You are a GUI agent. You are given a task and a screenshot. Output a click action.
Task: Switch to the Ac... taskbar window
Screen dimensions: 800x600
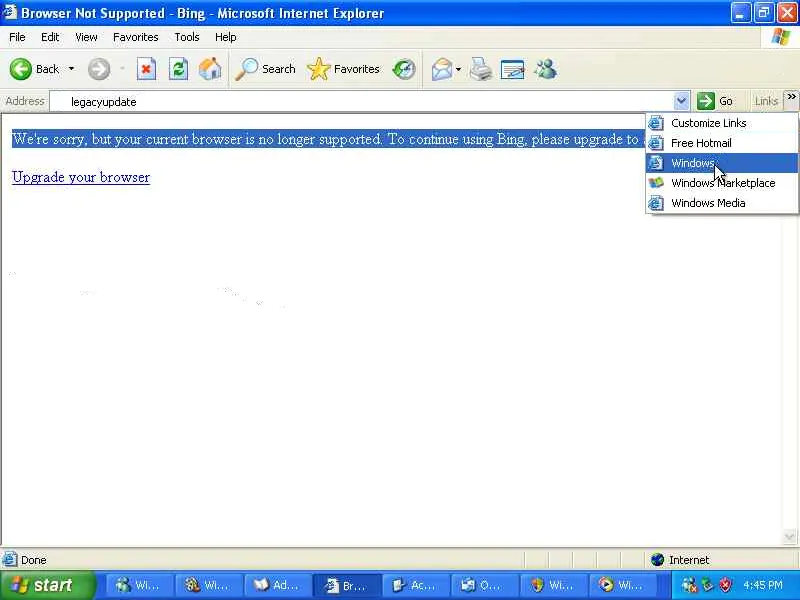[415, 585]
